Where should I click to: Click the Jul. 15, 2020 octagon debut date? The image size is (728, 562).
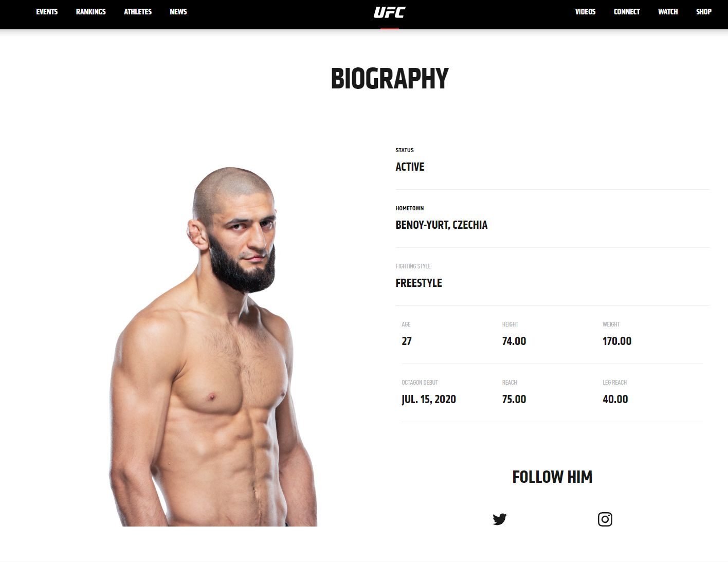429,399
